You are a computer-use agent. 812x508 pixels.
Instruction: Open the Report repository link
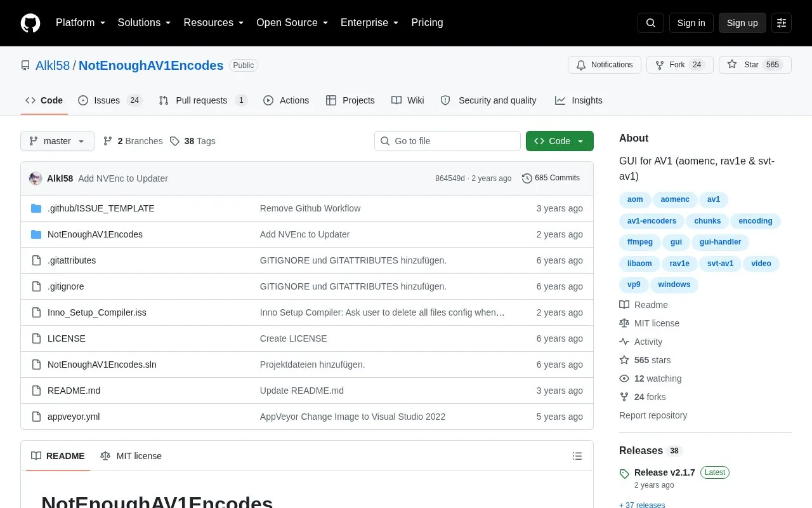pyautogui.click(x=653, y=415)
